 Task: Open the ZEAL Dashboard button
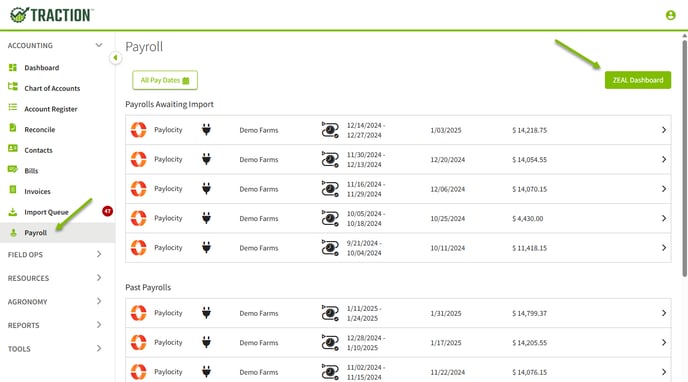(x=638, y=80)
